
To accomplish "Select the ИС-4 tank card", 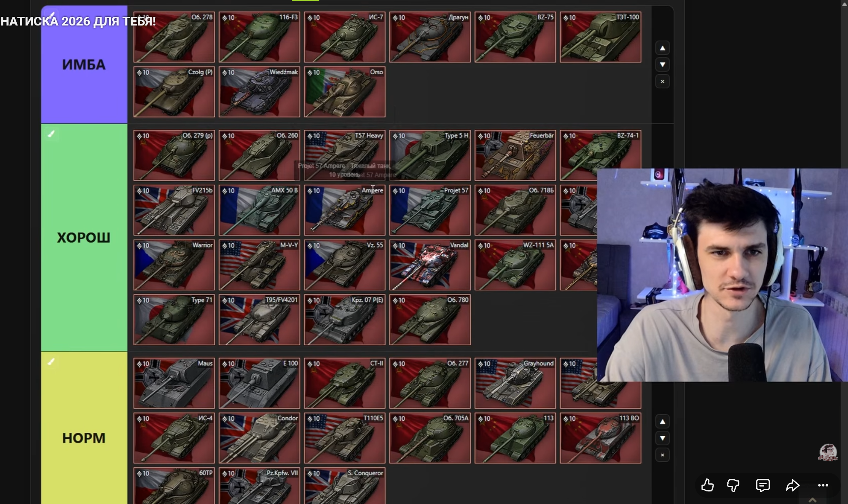I will (174, 438).
